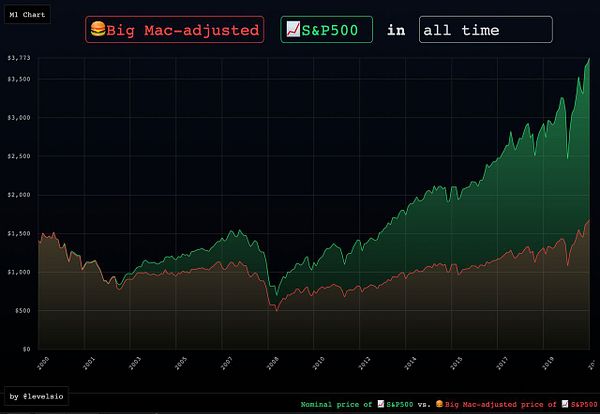
Task: Click the $1,000 y-axis label
Action: pyautogui.click(x=19, y=272)
